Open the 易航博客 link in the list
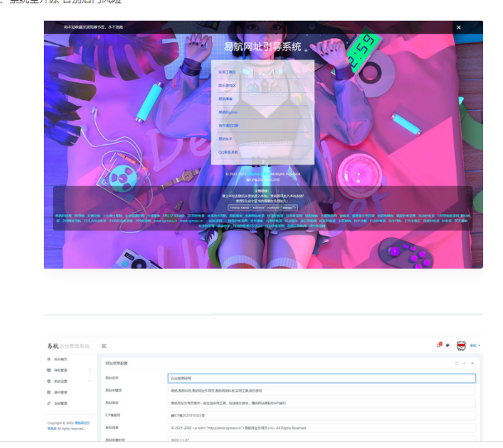This screenshot has height=448, width=503. point(226,99)
